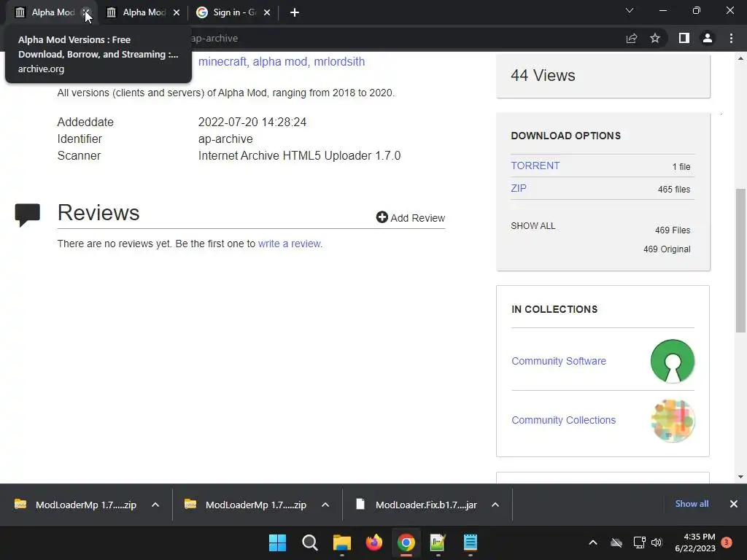
Task: Open the clock and date panel
Action: pyautogui.click(x=695, y=542)
